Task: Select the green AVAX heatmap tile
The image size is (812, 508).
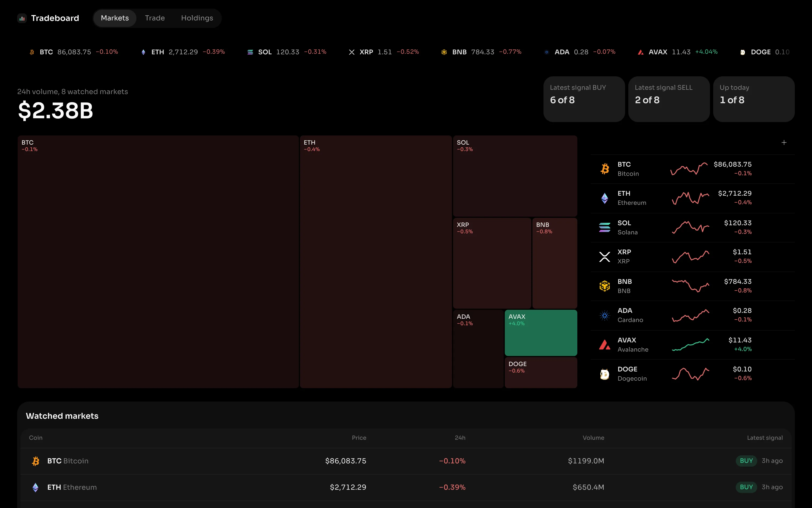Action: pyautogui.click(x=541, y=333)
